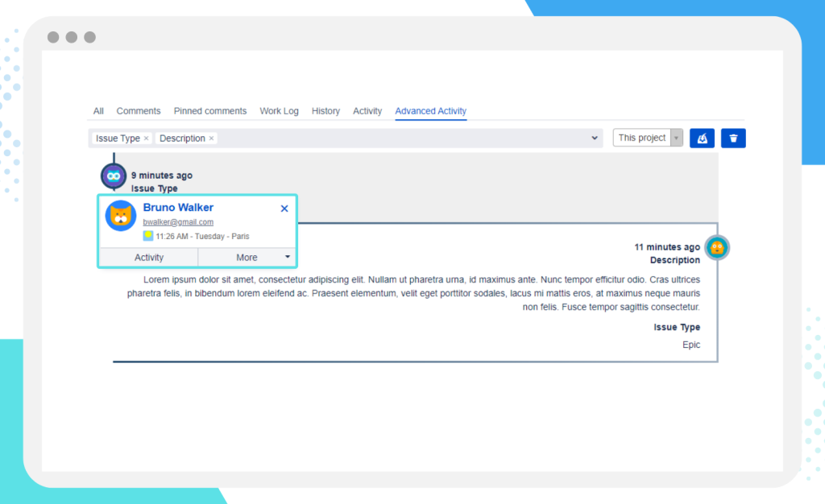Expand the More menu on the profile card
Viewport: 825px width, 504px height.
[x=288, y=257]
